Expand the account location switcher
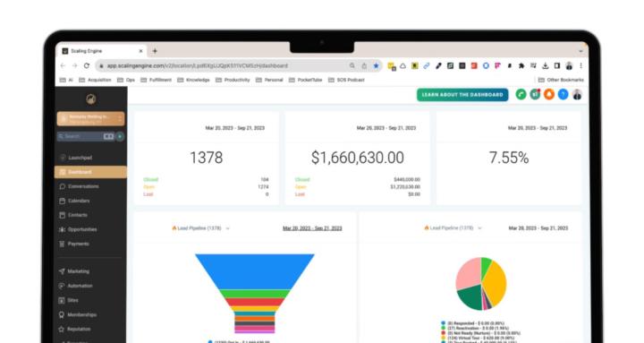Image resolution: width=644 pixels, height=343 pixels. coord(90,119)
